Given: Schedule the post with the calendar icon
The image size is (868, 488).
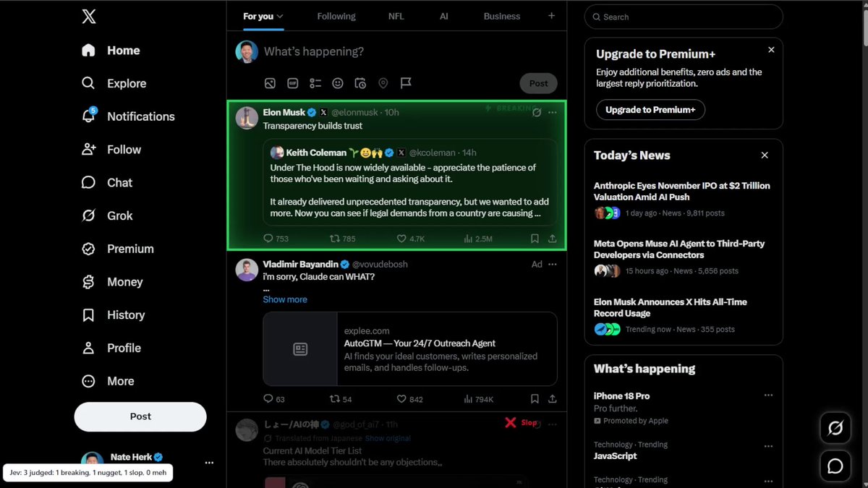Looking at the screenshot, I should click(360, 83).
